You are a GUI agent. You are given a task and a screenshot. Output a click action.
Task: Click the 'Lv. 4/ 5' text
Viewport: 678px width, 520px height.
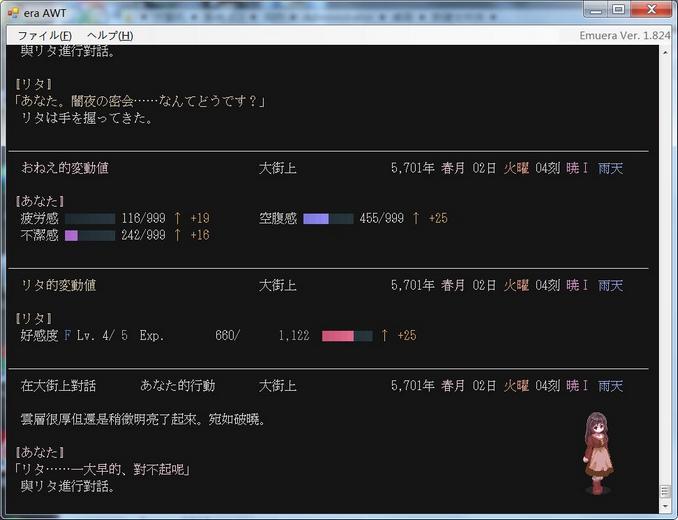tap(102, 336)
